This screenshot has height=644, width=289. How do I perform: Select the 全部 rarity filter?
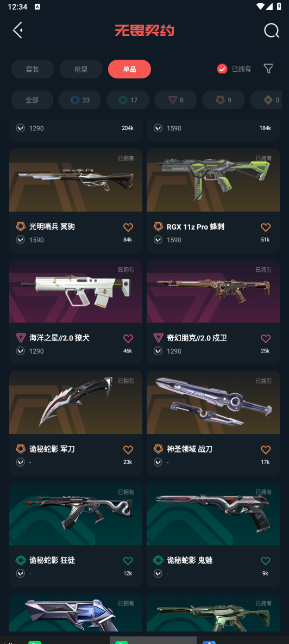tap(32, 100)
